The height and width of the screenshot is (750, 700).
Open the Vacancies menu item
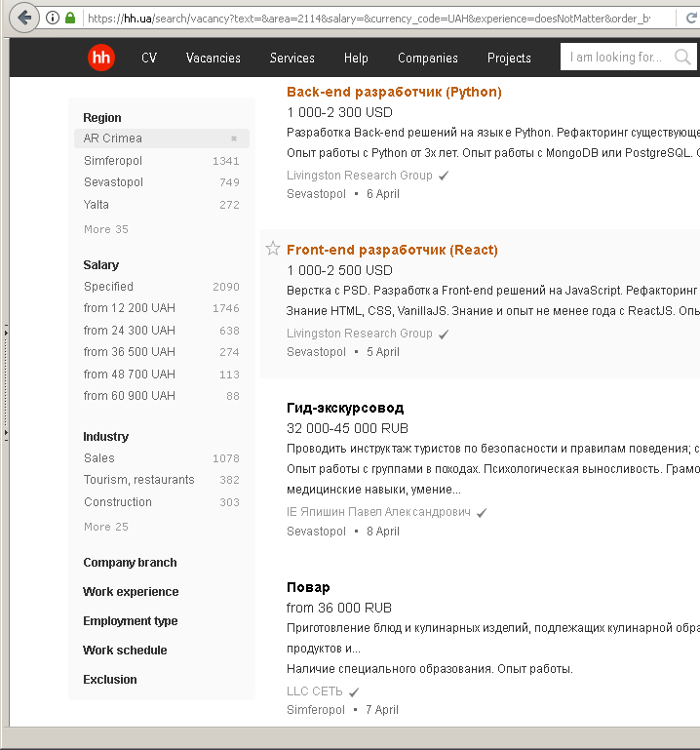(214, 58)
